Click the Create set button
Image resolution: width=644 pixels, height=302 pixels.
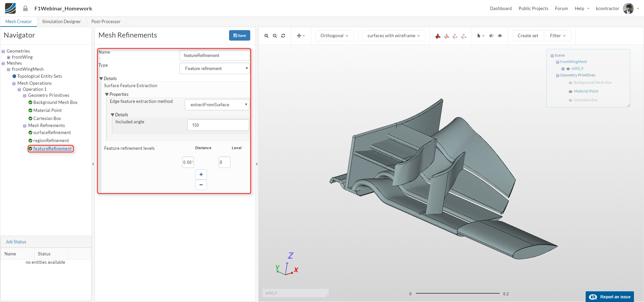tap(528, 36)
